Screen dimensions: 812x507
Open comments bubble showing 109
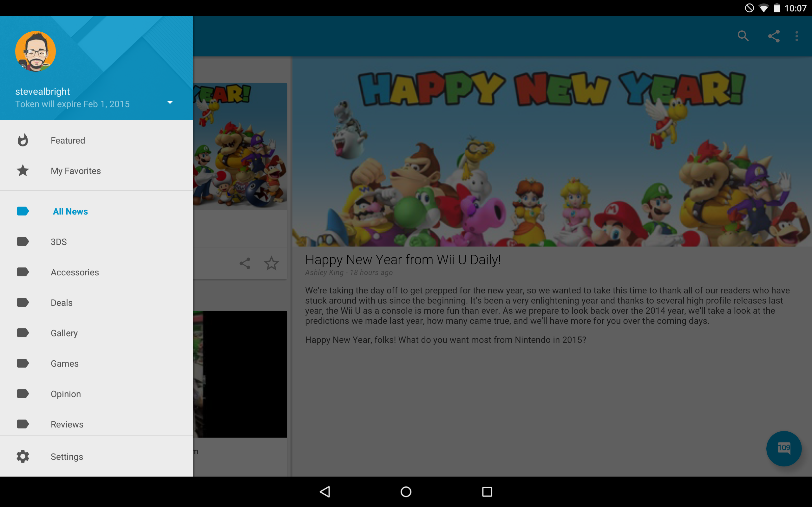pos(783,448)
